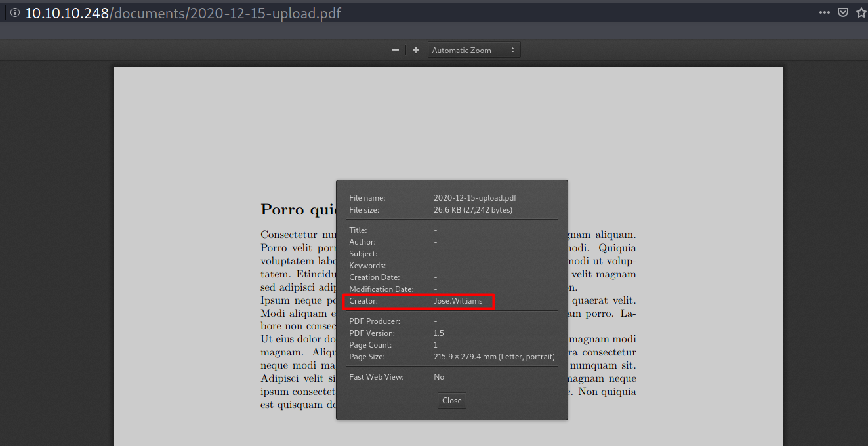
Task: Open the Automatic Zoom dropdown
Action: (474, 50)
